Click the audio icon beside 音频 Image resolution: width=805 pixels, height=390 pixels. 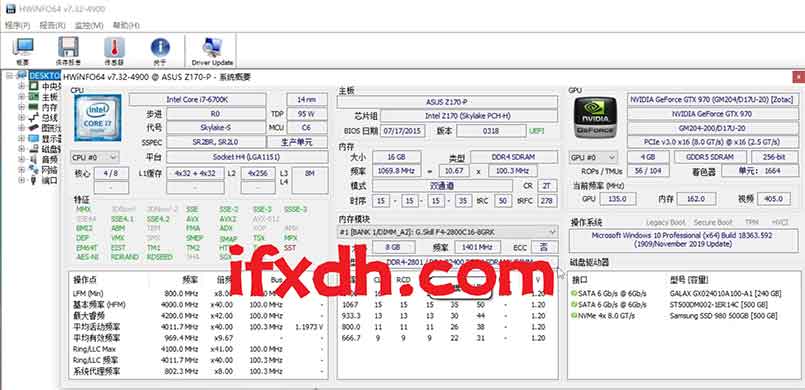[x=33, y=160]
